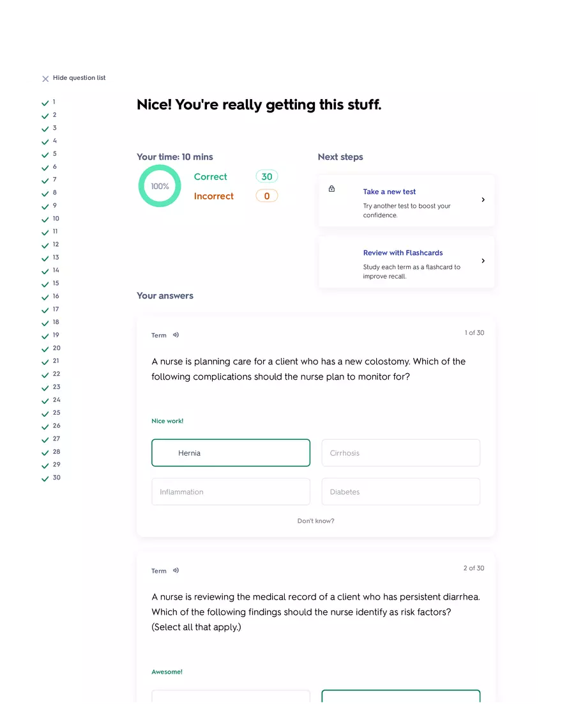562x728 pixels.
Task: Click the Take a new test link
Action: [x=390, y=192]
